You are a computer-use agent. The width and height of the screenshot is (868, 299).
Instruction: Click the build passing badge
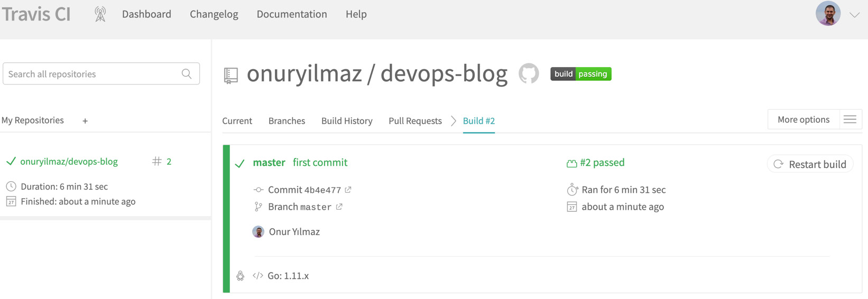pos(581,74)
